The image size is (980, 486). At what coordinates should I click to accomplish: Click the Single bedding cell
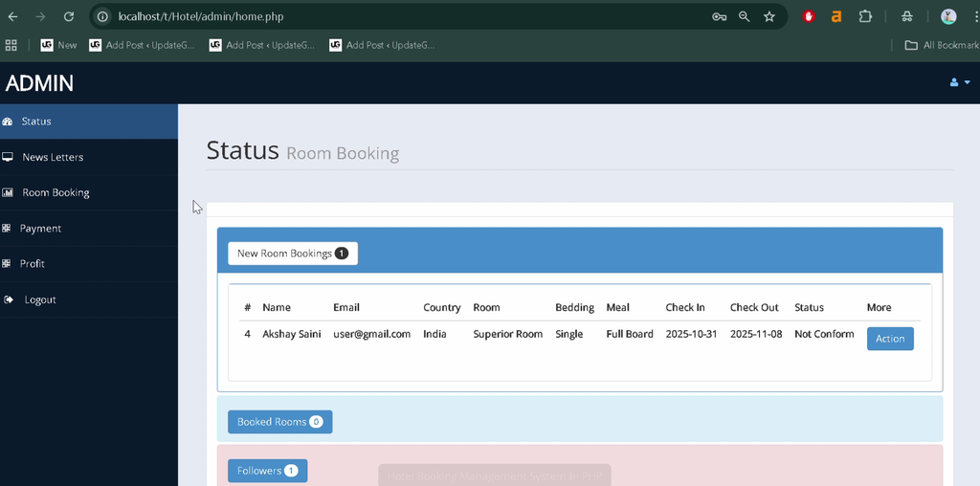(569, 334)
